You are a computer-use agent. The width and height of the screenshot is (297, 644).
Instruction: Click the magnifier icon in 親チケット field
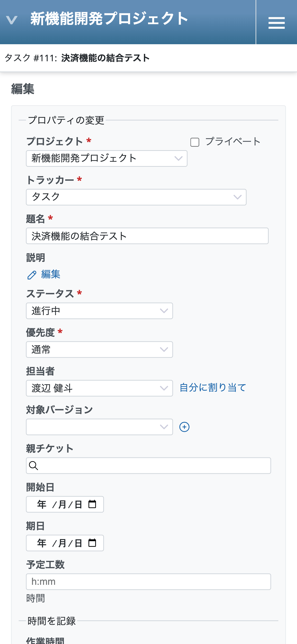click(34, 465)
